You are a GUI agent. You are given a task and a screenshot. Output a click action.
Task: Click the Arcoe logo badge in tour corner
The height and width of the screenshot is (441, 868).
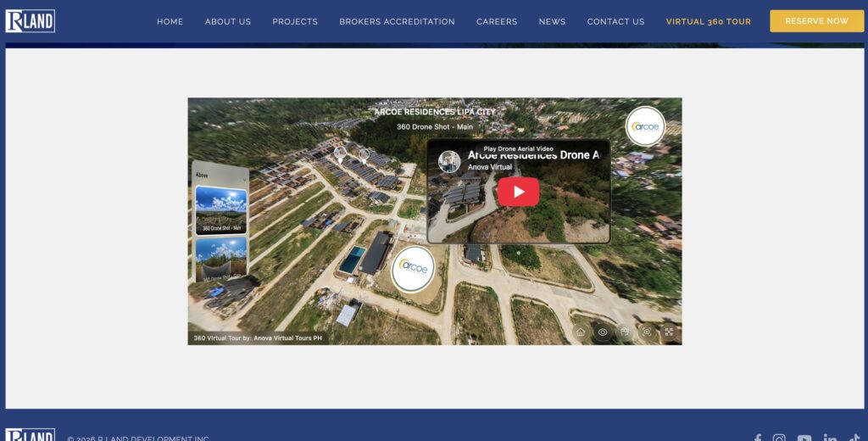[645, 126]
